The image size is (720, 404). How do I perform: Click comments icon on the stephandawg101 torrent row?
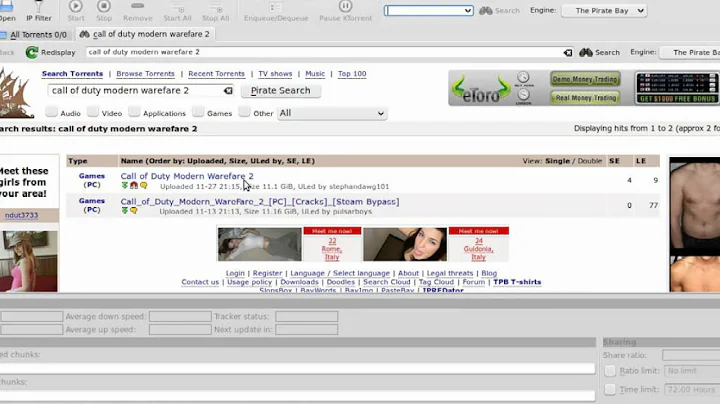(144, 185)
